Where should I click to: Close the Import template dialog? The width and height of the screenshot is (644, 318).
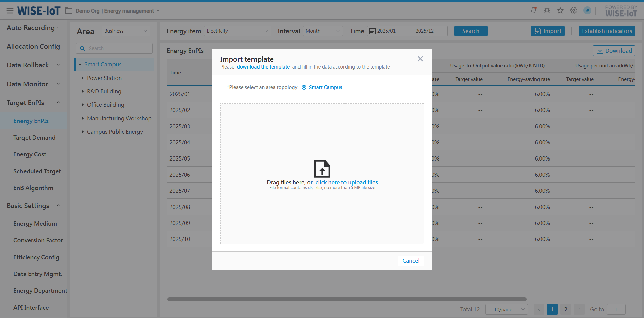coord(420,59)
